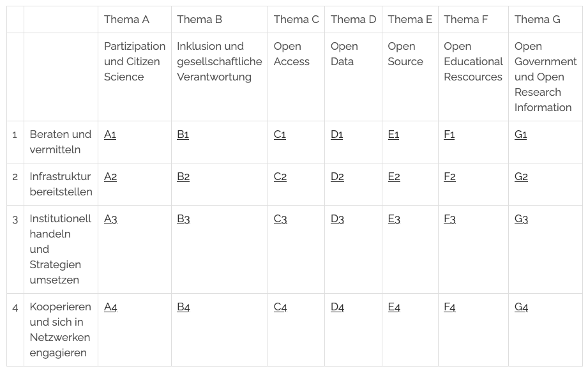Open link D3 in Open Data column

tap(337, 219)
